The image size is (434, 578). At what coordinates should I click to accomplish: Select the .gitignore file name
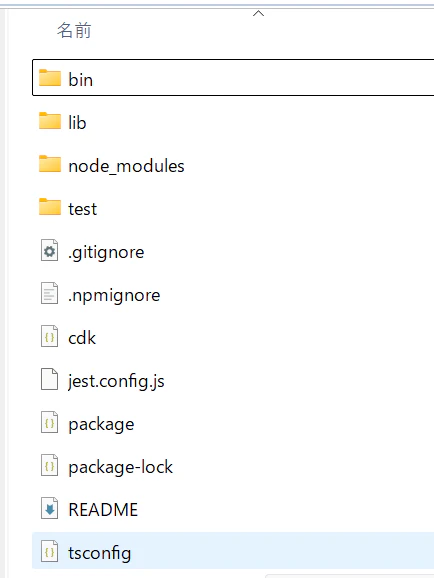(x=106, y=253)
